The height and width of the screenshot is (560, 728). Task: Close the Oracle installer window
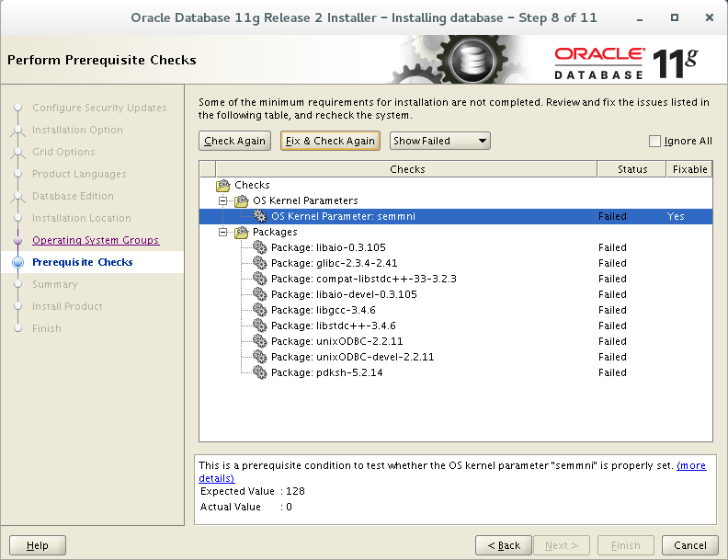(x=710, y=17)
